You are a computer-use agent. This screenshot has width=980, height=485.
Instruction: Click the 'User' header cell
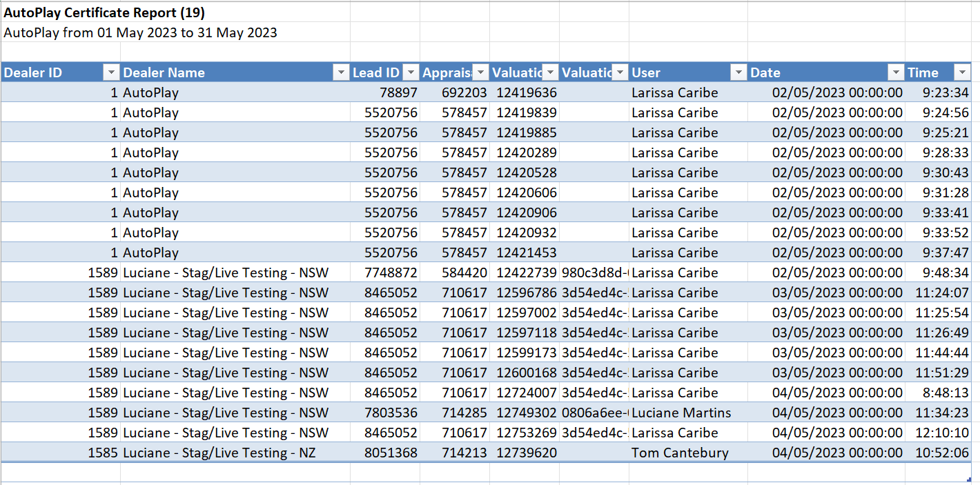click(689, 72)
